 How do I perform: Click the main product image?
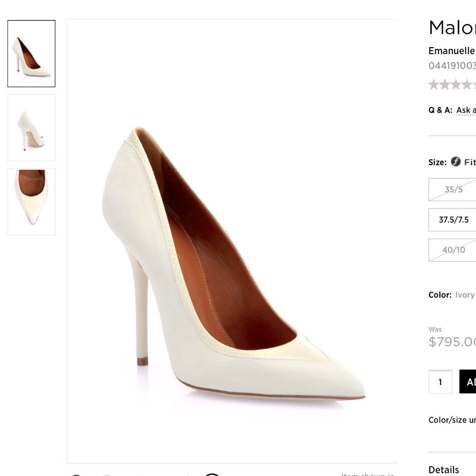[x=232, y=238]
